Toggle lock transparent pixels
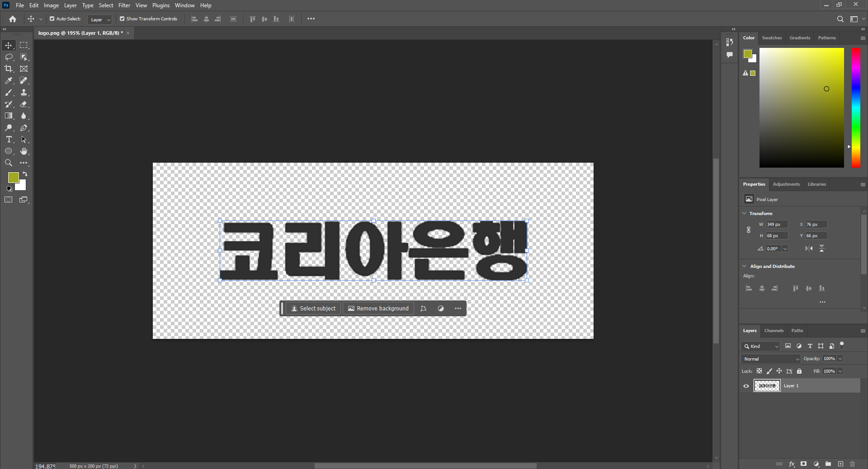Viewport: 868px width, 469px height. (x=759, y=371)
